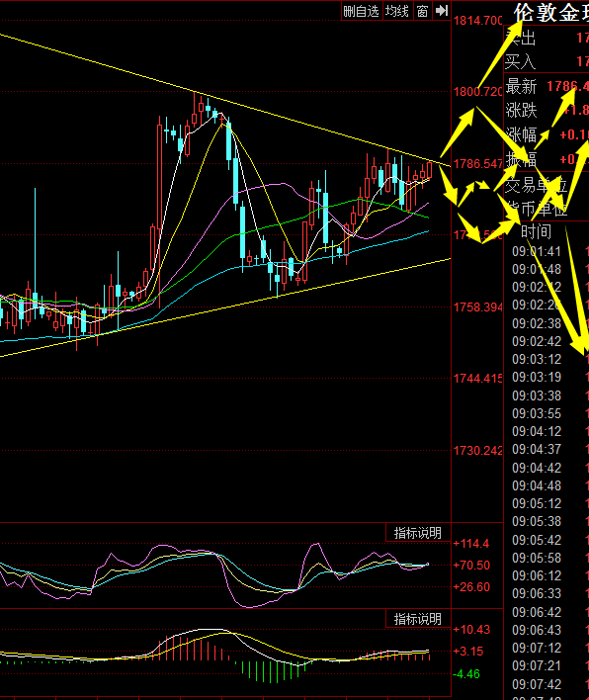The image size is (589, 700).
Task: Click the 伦敦金 instrument title
Action: 550,13
